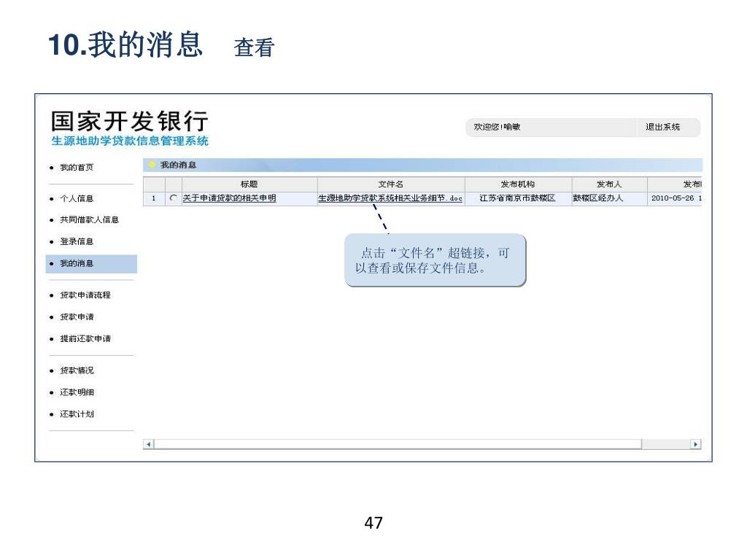Click the horizontal scrollbar right arrow
747x560 pixels.
695,444
